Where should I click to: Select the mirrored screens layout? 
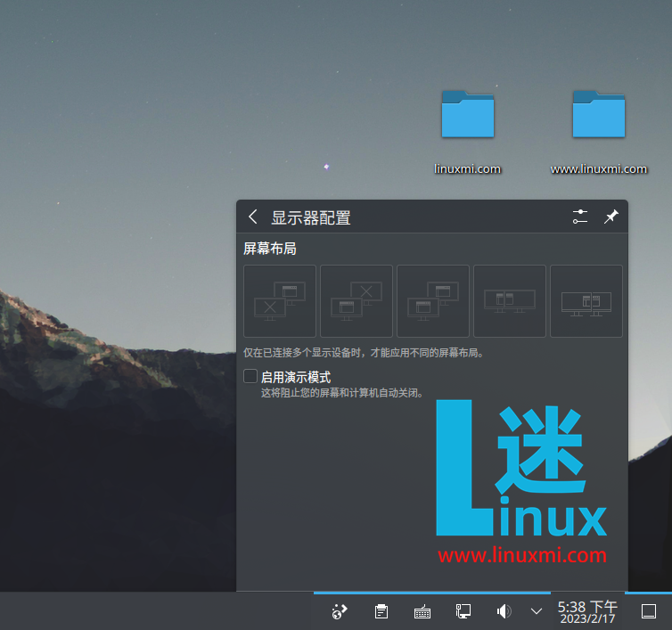pyautogui.click(x=510, y=301)
